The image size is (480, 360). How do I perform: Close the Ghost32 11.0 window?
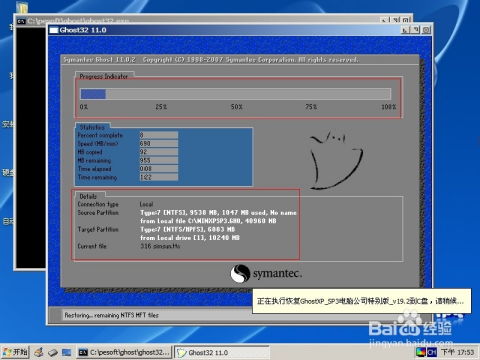(x=426, y=30)
